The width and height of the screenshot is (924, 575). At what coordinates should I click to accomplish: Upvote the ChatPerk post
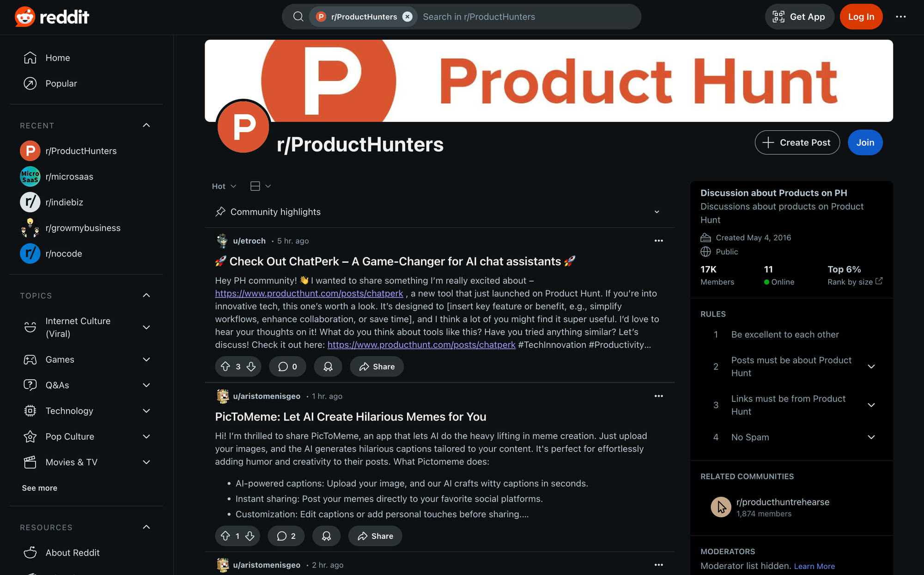(x=225, y=367)
